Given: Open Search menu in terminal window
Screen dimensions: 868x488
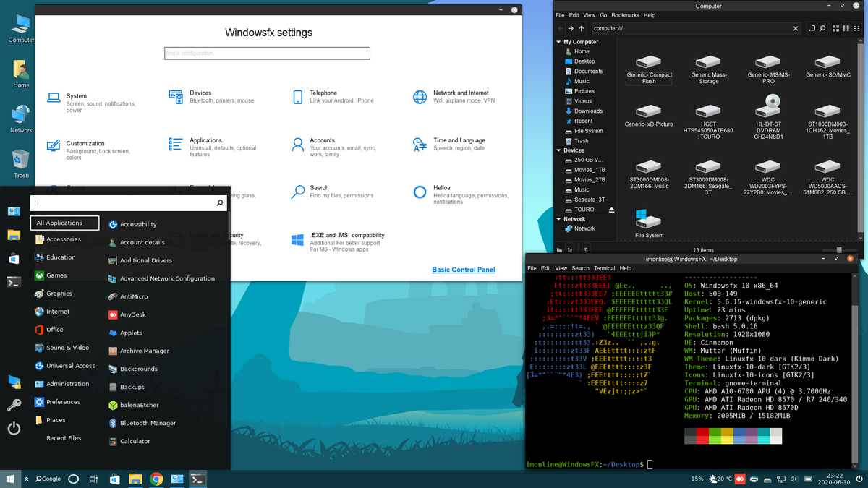Looking at the screenshot, I should (x=581, y=268).
